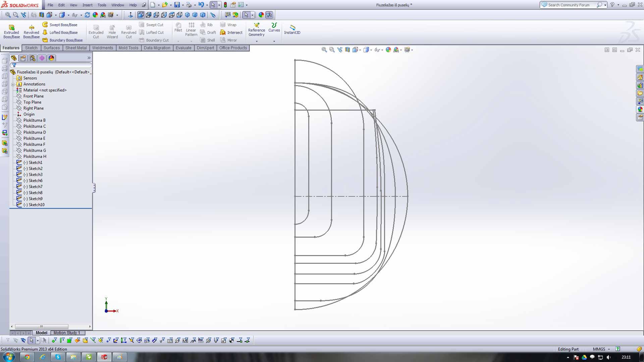Switch to the Sketch tab
Viewport: 644px width, 362px height.
tap(31, 48)
